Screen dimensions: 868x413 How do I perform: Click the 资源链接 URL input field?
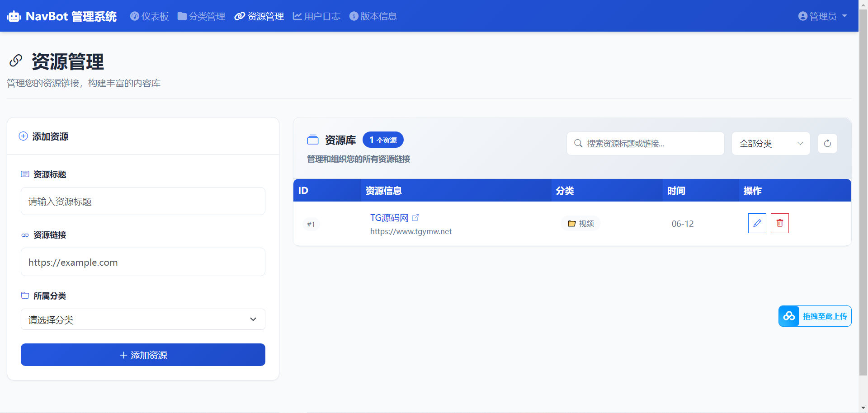click(143, 262)
